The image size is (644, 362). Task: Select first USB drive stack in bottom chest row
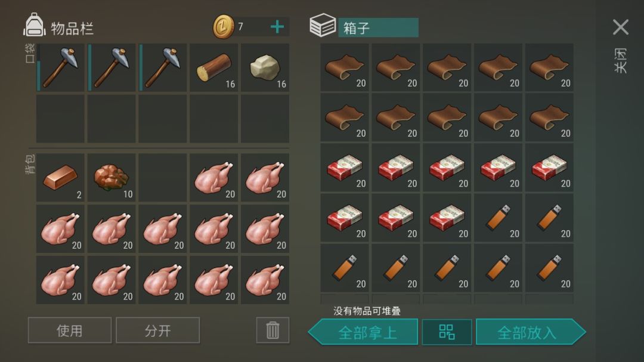344,268
